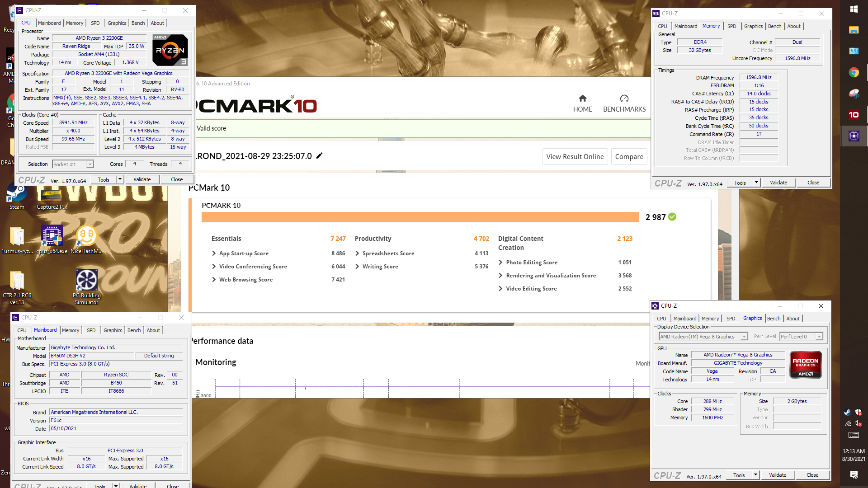868x488 pixels.
Task: Click Validate in top-left CPU-Z window
Action: point(142,179)
